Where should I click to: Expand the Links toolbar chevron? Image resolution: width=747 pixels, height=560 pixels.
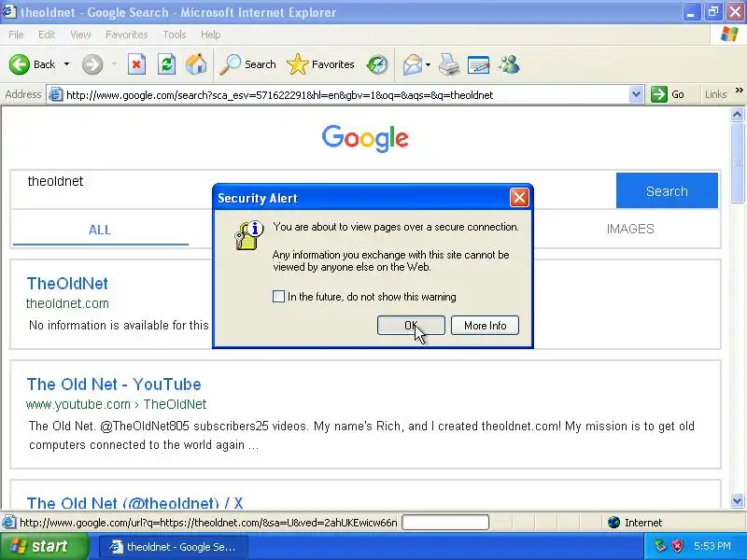(739, 90)
